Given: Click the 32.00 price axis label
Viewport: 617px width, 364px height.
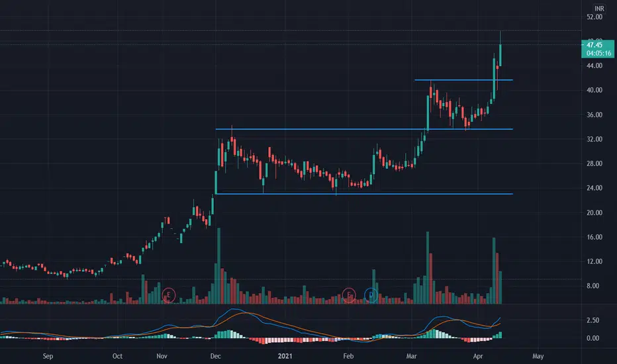Looking at the screenshot, I should coord(594,139).
